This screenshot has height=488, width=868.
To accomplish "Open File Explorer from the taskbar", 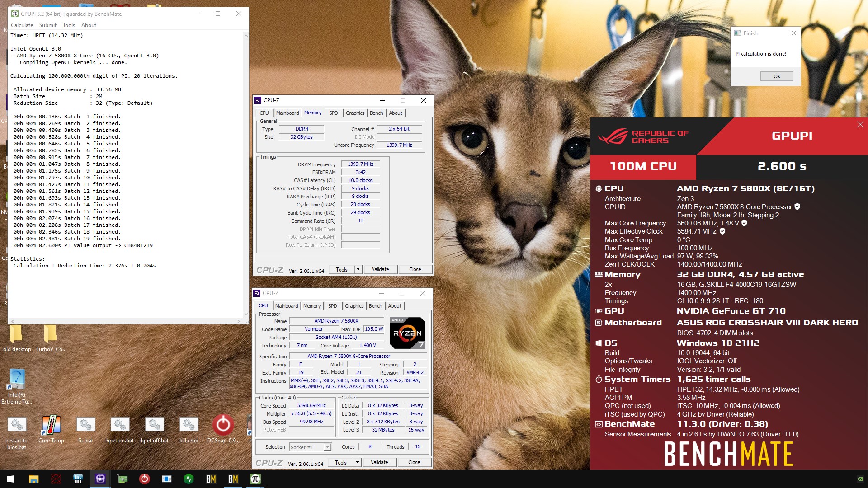I will coord(33,479).
